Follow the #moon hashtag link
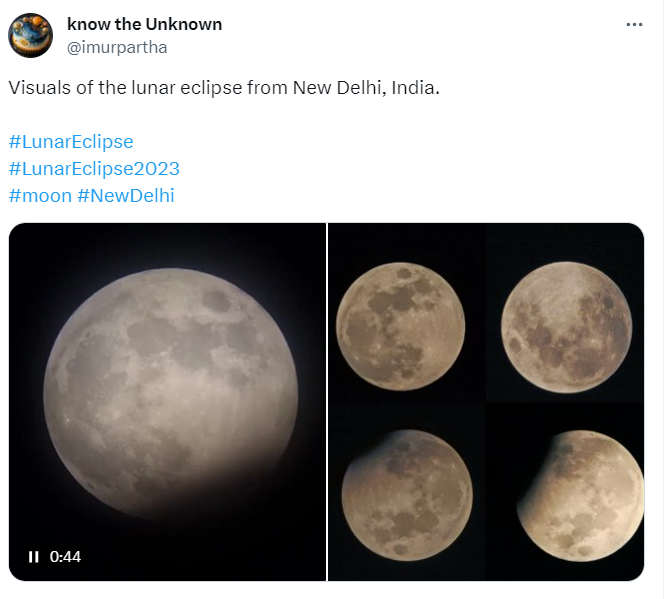Screen dimensions: 666x599 pyautogui.click(x=40, y=195)
